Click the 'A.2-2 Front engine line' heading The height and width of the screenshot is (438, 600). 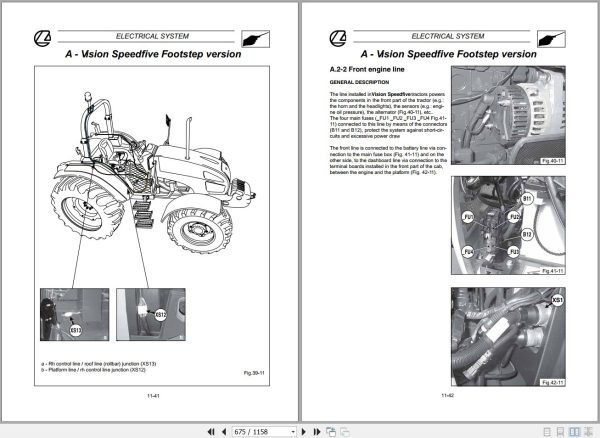[367, 69]
